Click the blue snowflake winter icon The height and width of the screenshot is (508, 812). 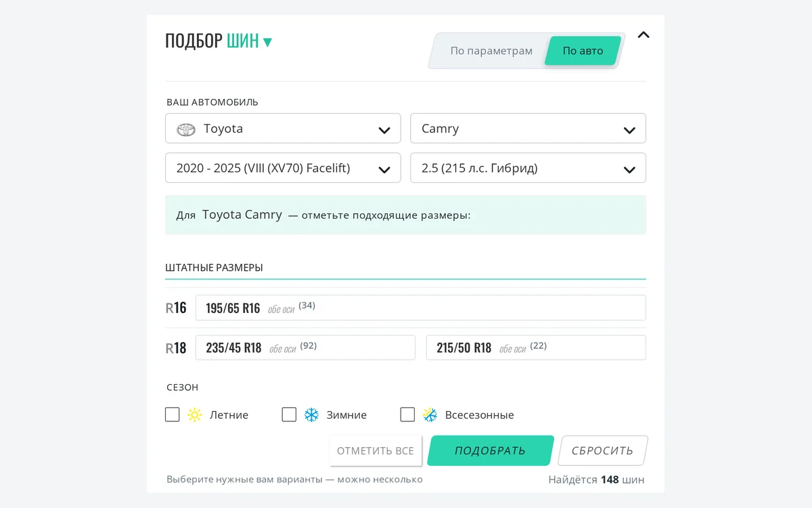pyautogui.click(x=311, y=415)
